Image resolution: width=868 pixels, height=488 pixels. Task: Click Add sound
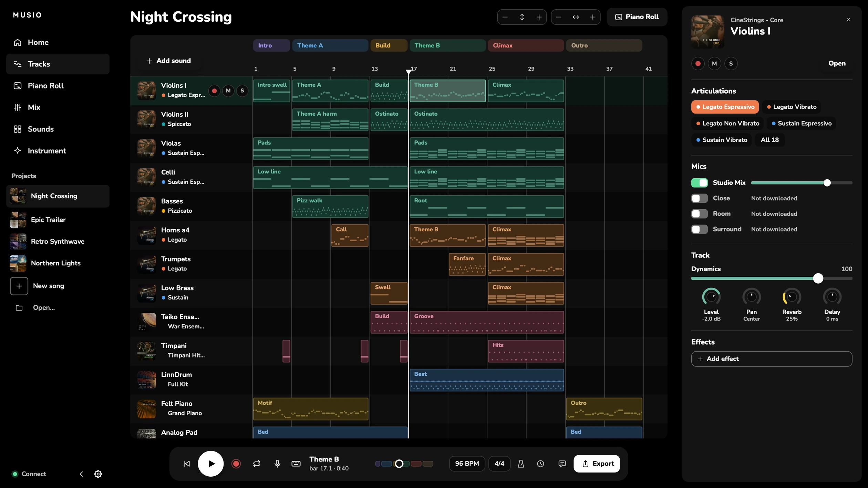(168, 61)
